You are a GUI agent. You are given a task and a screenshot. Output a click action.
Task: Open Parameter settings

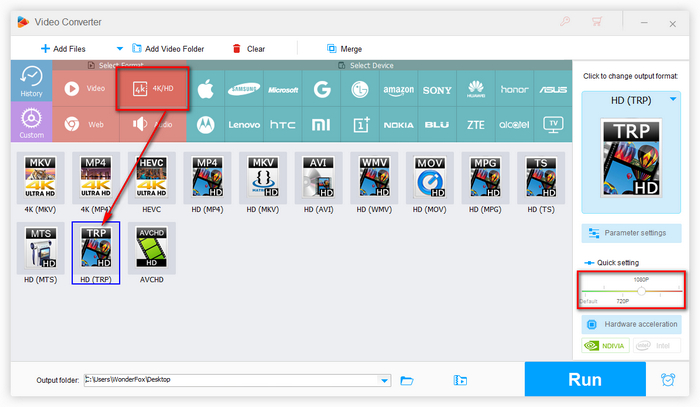tap(631, 233)
